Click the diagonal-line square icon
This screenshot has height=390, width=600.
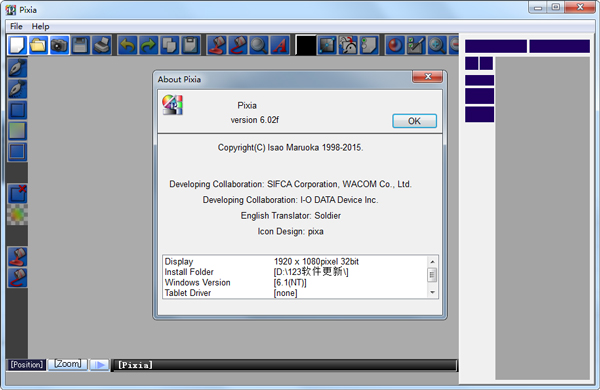coord(327,45)
